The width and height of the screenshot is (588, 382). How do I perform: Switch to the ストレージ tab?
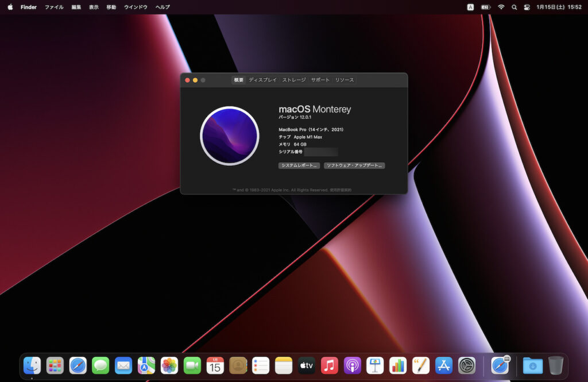pos(294,80)
